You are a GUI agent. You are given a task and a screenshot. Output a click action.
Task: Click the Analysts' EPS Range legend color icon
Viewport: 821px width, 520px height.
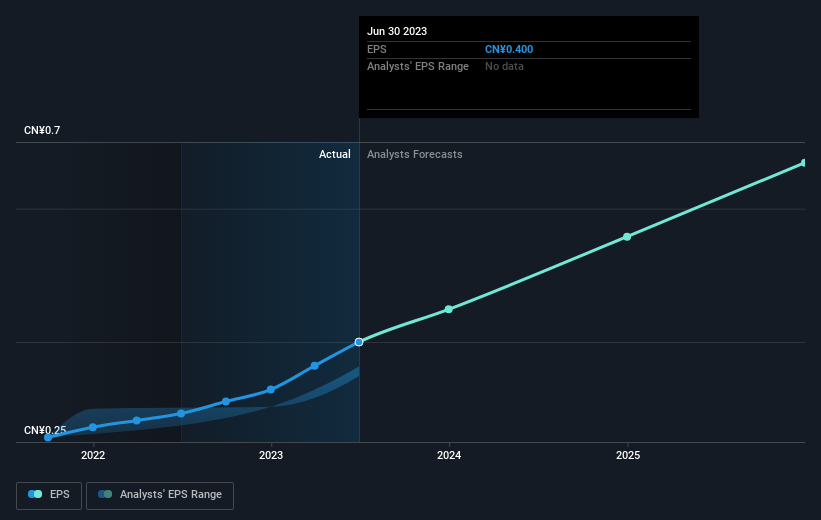pos(105,494)
